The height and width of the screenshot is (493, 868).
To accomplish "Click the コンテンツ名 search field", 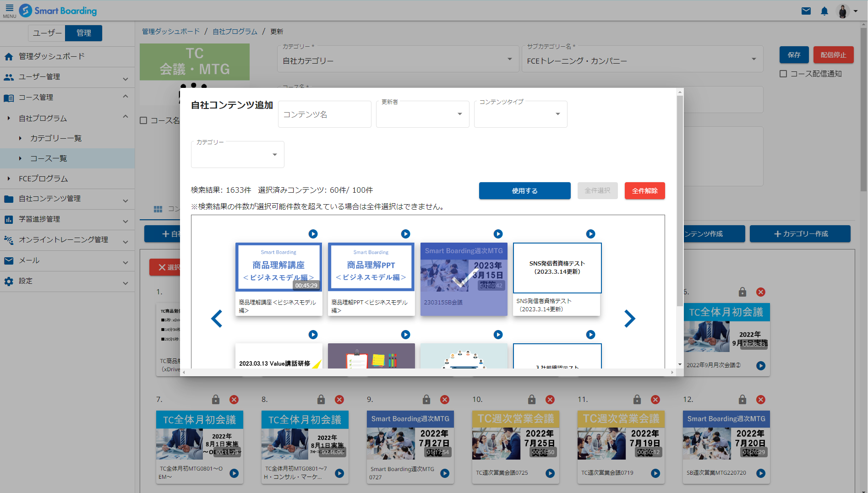I will 324,114.
